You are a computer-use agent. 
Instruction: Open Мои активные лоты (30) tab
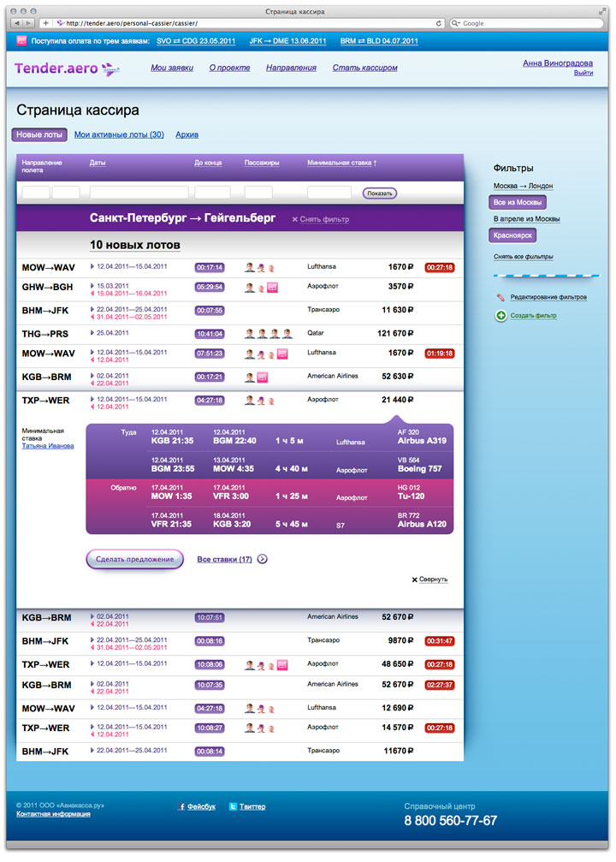(119, 134)
